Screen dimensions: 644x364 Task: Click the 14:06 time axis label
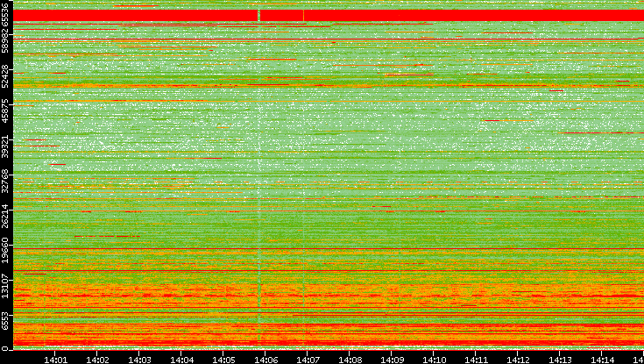click(x=265, y=358)
